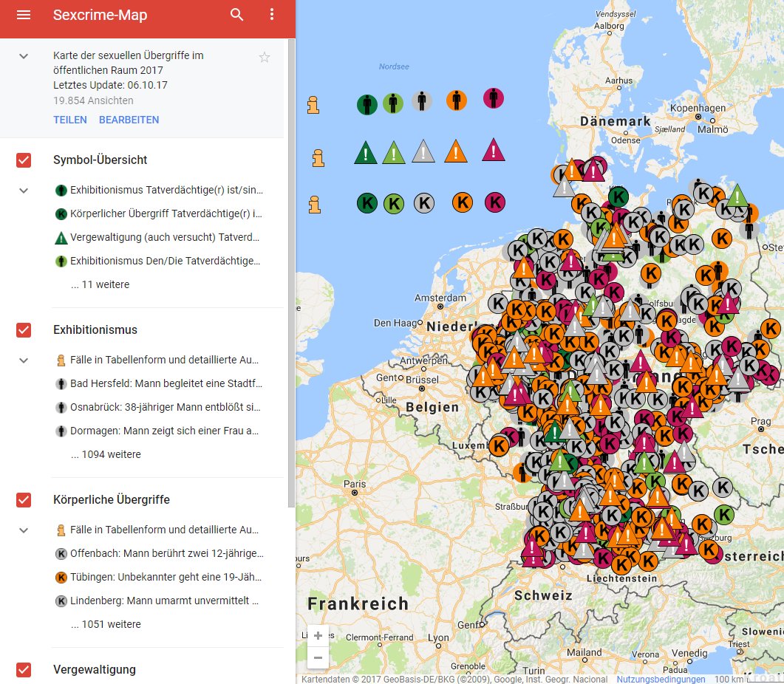
Task: Click the info figure beside triangle markers row
Action: click(318, 157)
